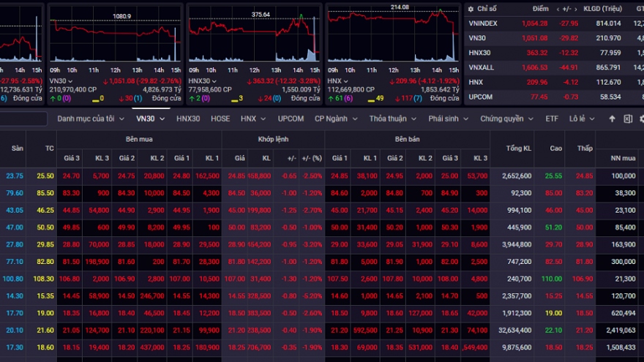
Task: Open the gear settings beside Chỉ số header
Action: point(470,9)
